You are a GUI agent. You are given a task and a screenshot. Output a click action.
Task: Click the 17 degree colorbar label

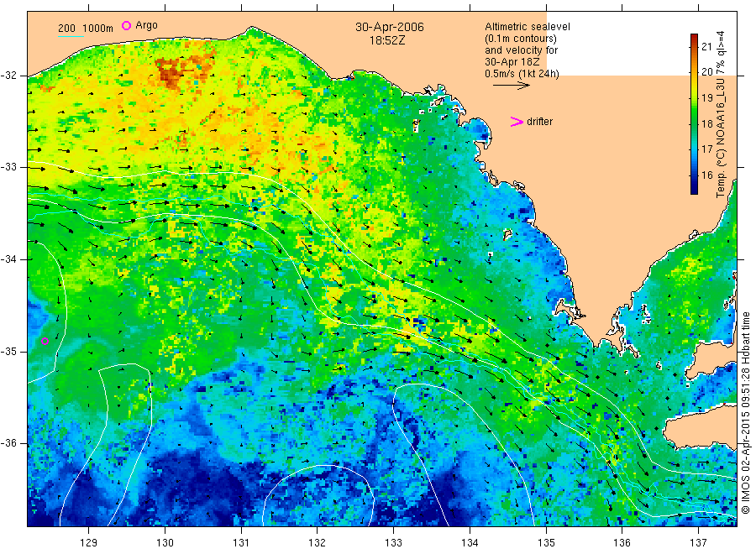pyautogui.click(x=706, y=149)
